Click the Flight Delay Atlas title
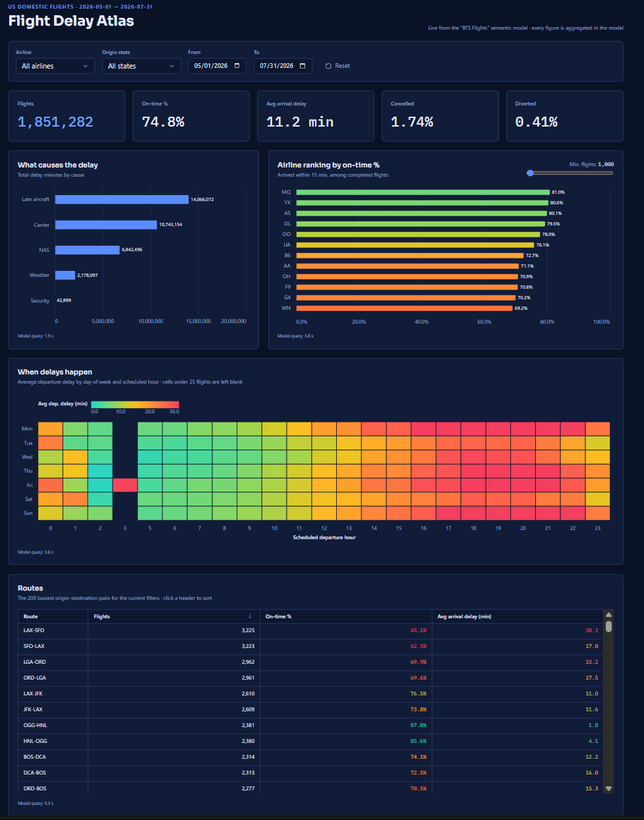 coord(71,21)
